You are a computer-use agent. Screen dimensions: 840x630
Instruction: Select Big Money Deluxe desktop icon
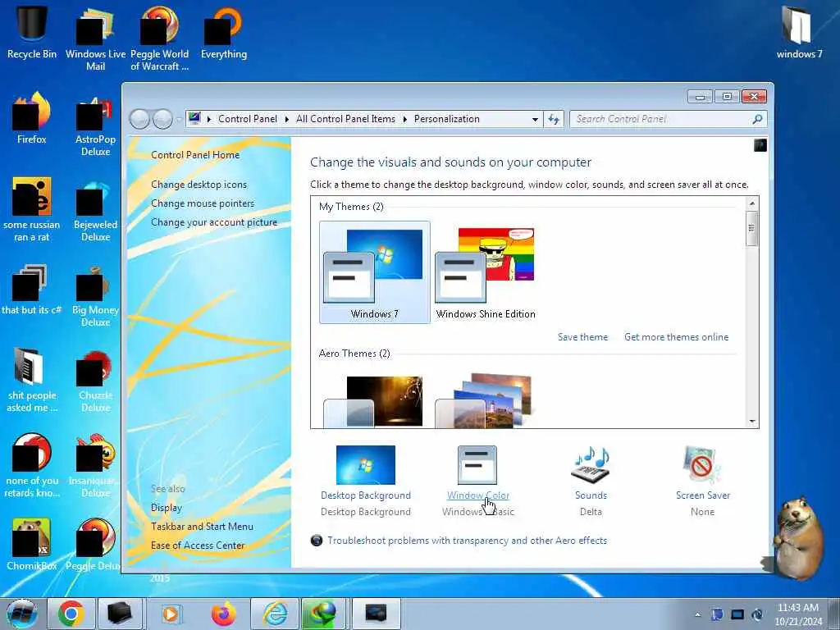95,294
